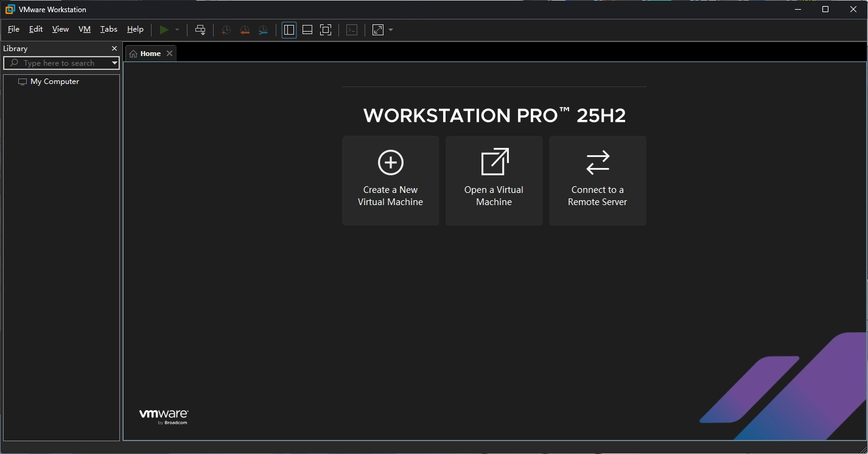Enter full screen mode icon

coord(326,30)
